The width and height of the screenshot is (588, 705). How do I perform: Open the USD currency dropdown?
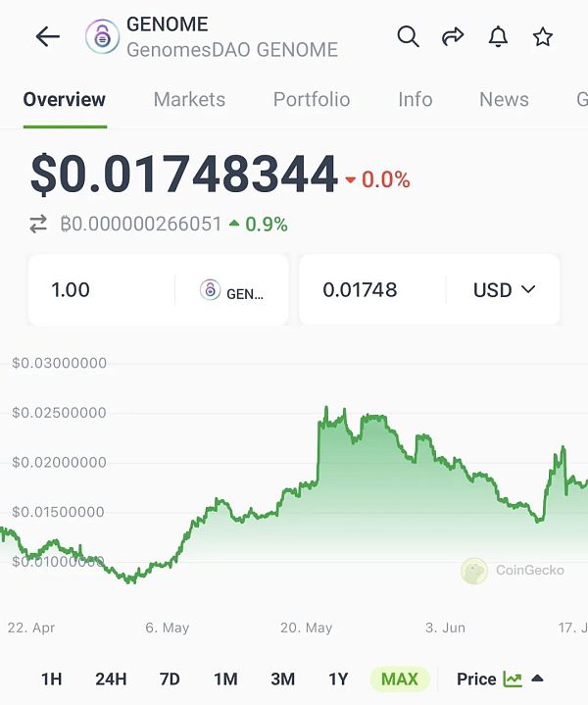click(x=504, y=290)
